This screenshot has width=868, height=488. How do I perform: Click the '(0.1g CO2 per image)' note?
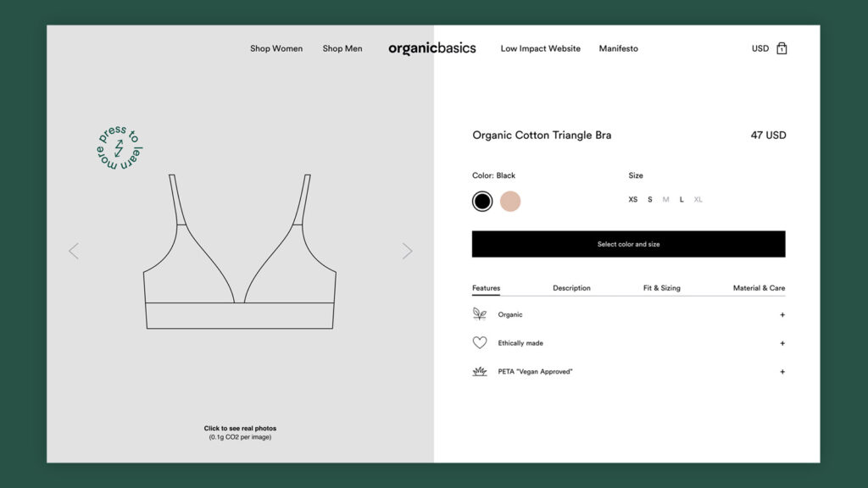(x=240, y=437)
